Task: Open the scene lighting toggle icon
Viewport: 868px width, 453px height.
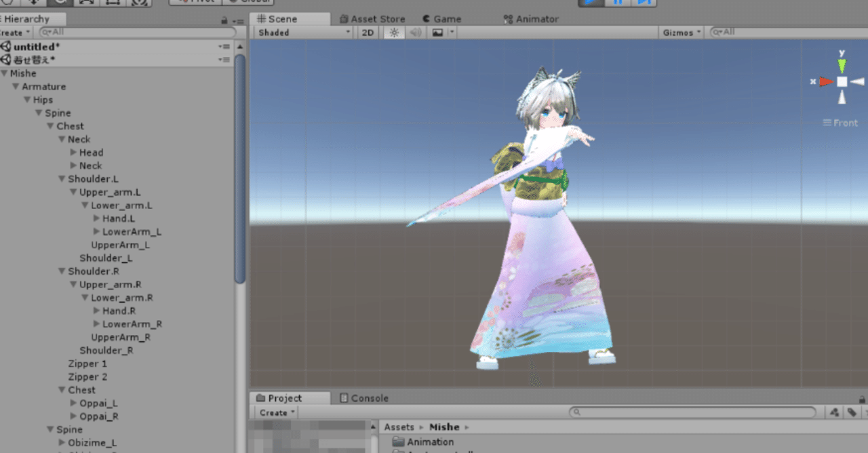Action: (395, 32)
